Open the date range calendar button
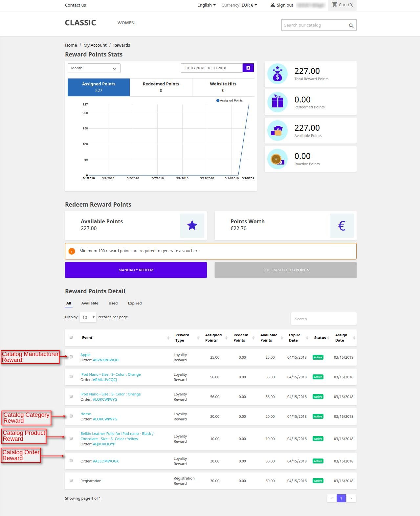Screen dimensions: 420x516 click(x=248, y=68)
